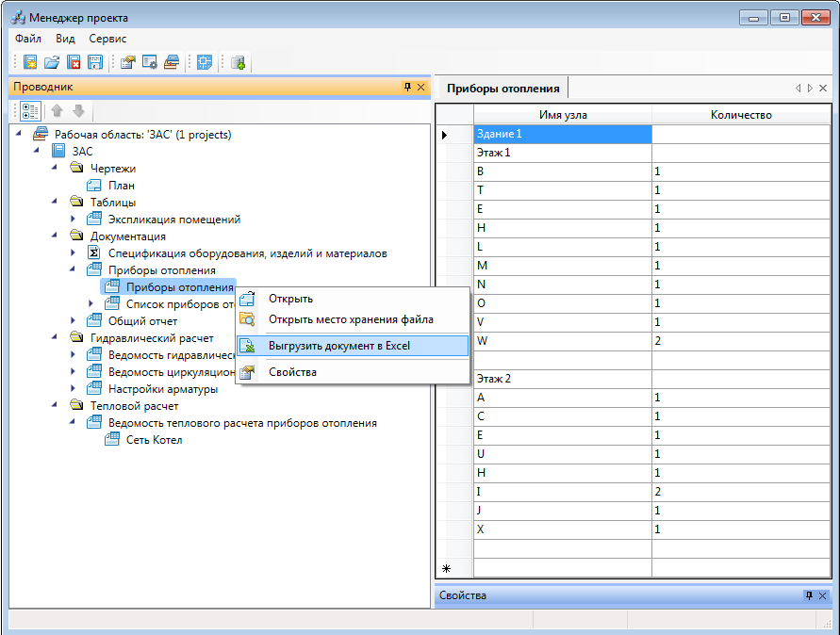Click the Здание 1 table cell

563,134
